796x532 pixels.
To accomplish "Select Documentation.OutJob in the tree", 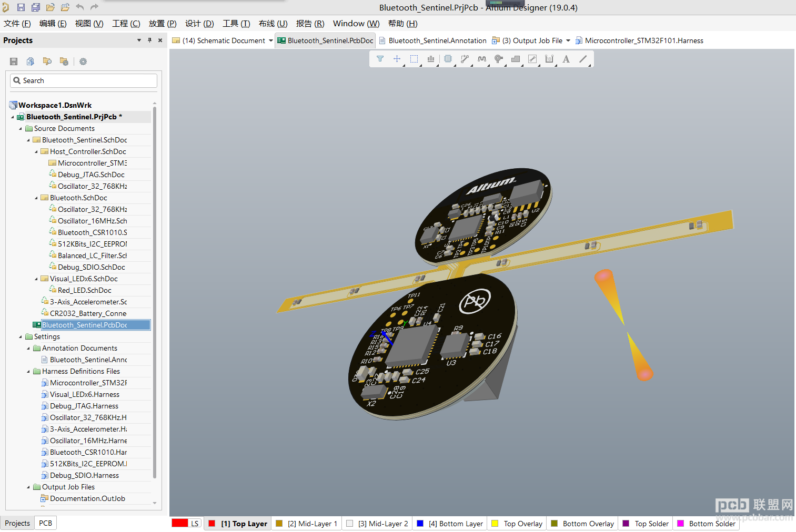I will [87, 498].
